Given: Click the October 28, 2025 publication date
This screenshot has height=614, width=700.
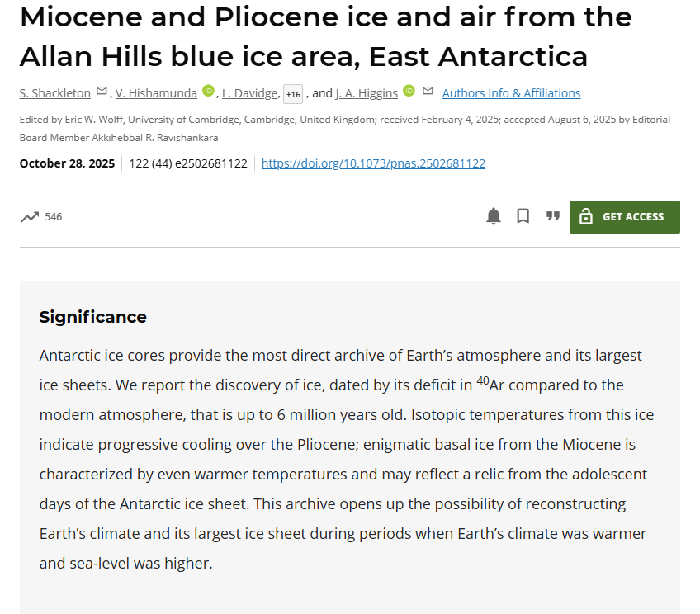Looking at the screenshot, I should tap(67, 163).
